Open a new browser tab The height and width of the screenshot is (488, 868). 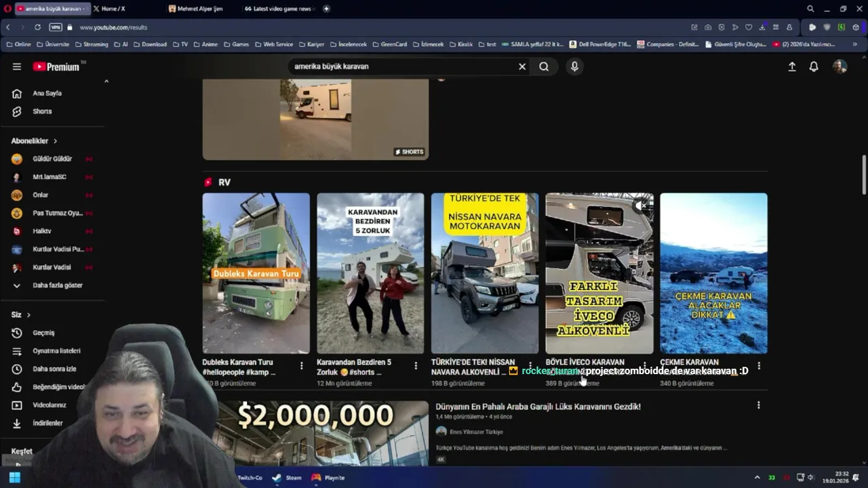[326, 9]
